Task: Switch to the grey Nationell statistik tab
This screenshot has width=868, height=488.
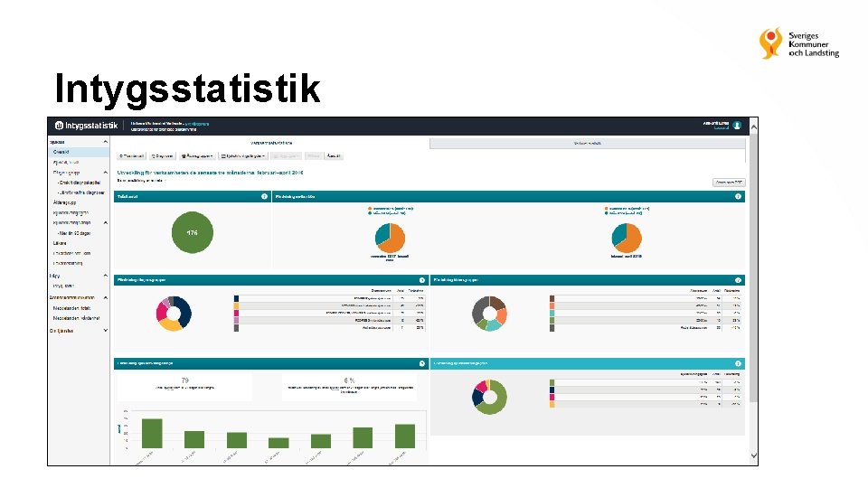Action: click(588, 144)
